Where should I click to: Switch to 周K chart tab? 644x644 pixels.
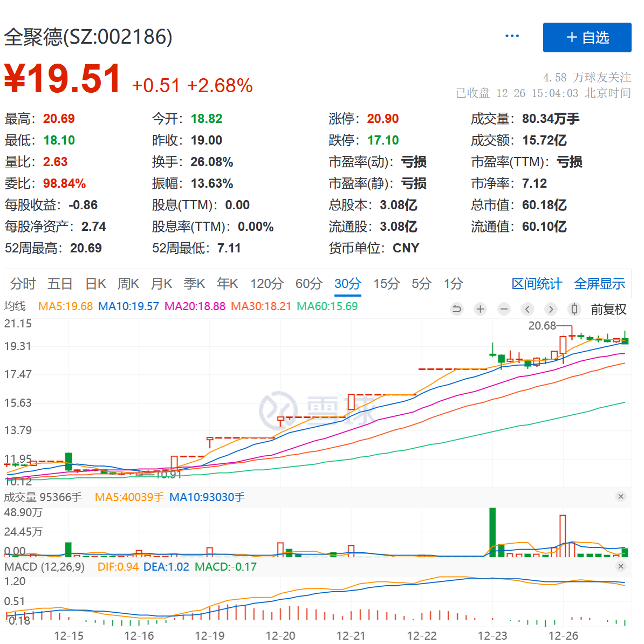click(128, 283)
